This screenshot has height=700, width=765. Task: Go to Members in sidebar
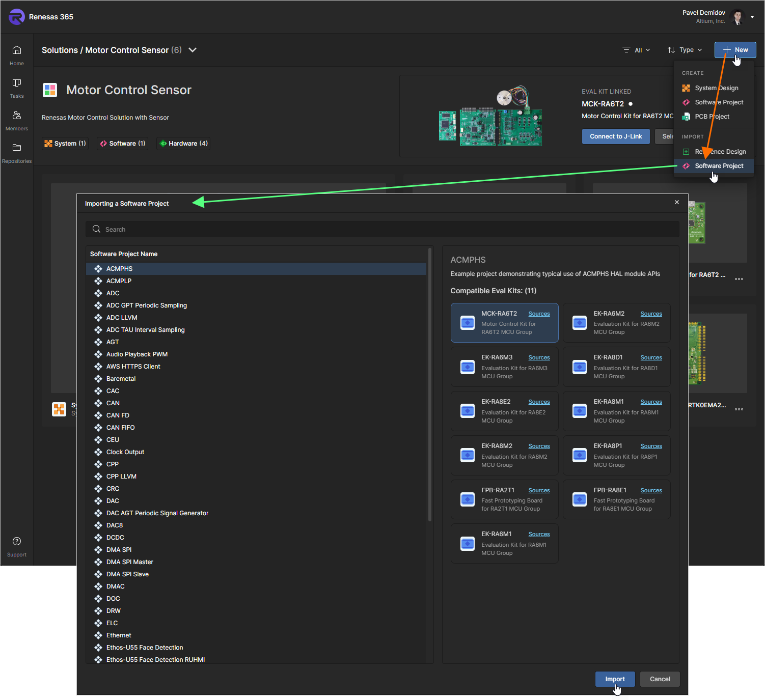pos(17,120)
